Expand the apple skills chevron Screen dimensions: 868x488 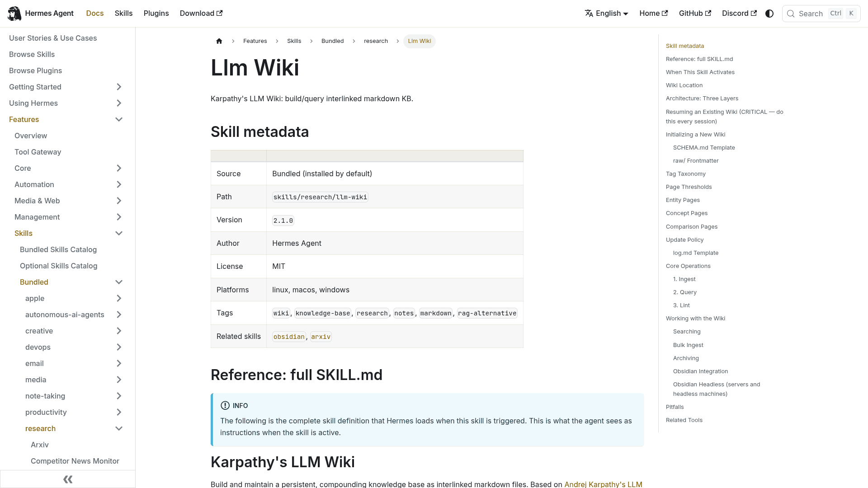(119, 298)
